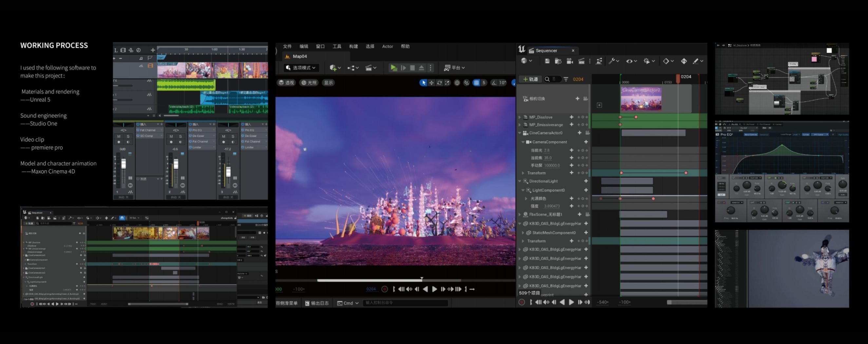
Task: Click the 轨道 add track button
Action: 530,79
